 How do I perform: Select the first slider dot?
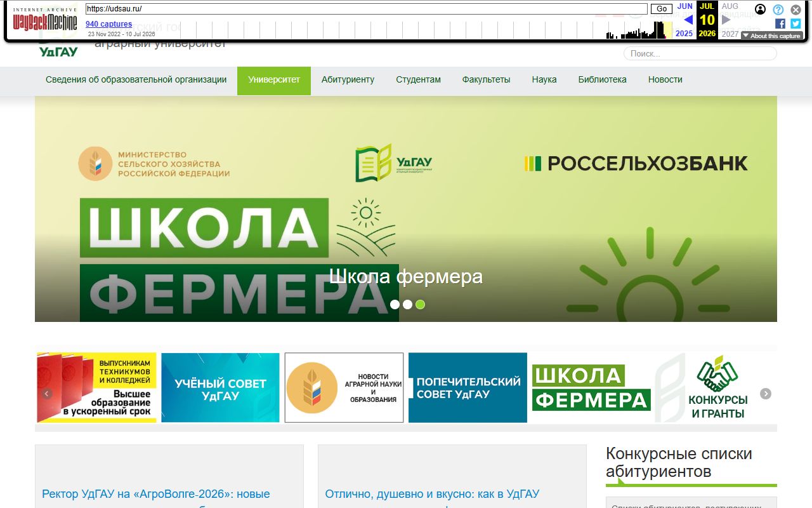[395, 305]
